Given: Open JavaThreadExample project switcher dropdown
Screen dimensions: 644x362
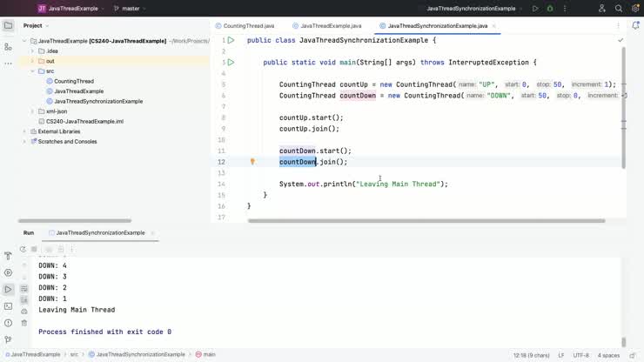Looking at the screenshot, I should pyautogui.click(x=70, y=8).
